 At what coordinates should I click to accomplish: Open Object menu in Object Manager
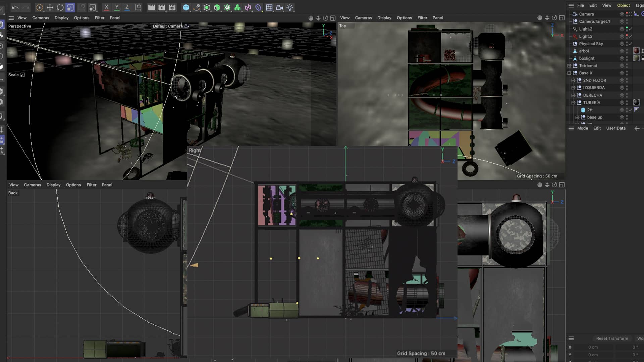tap(623, 5)
